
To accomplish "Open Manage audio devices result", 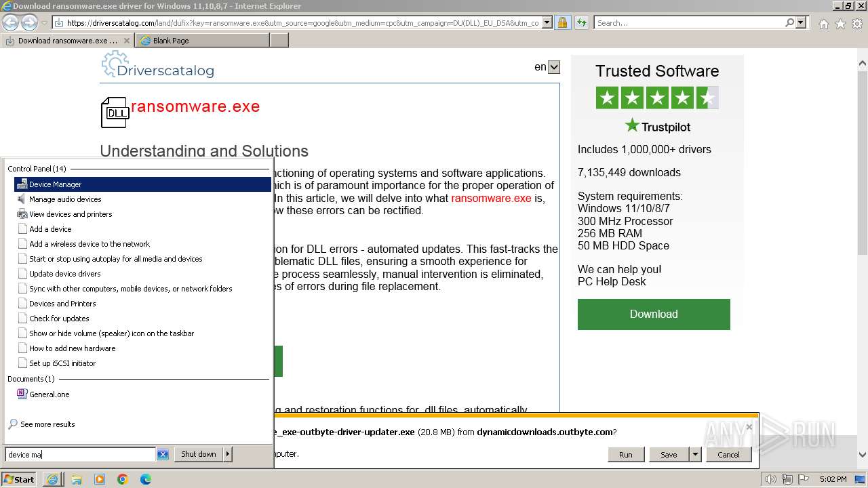I will click(142, 199).
